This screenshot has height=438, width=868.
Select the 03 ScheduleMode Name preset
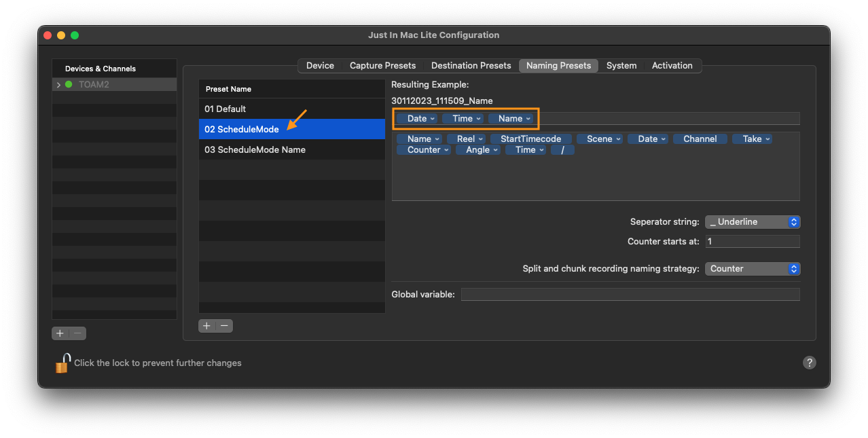pyautogui.click(x=292, y=149)
